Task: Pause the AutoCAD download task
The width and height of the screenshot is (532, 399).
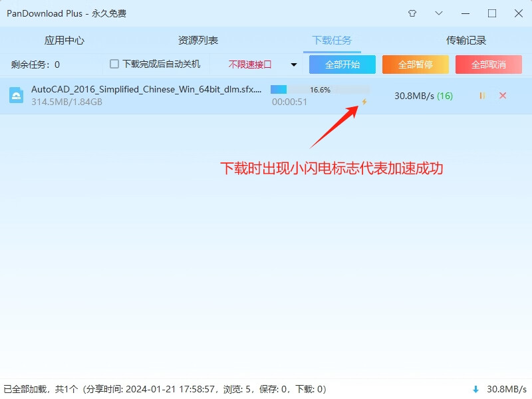Action: tap(482, 96)
